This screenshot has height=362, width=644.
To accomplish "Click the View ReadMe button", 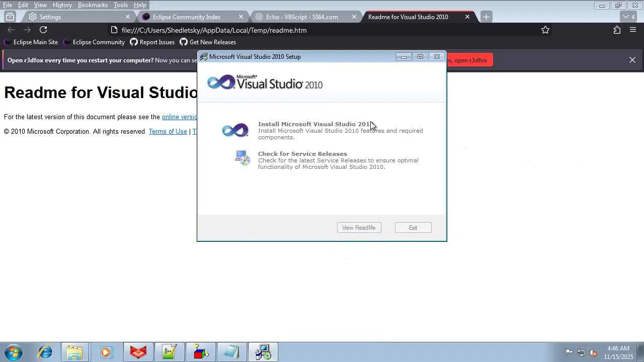I will [359, 228].
